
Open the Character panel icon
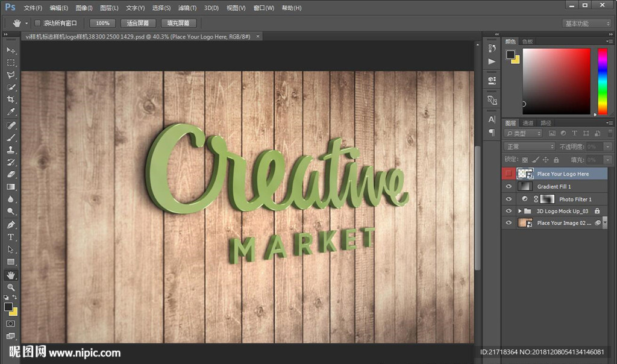pos(492,120)
